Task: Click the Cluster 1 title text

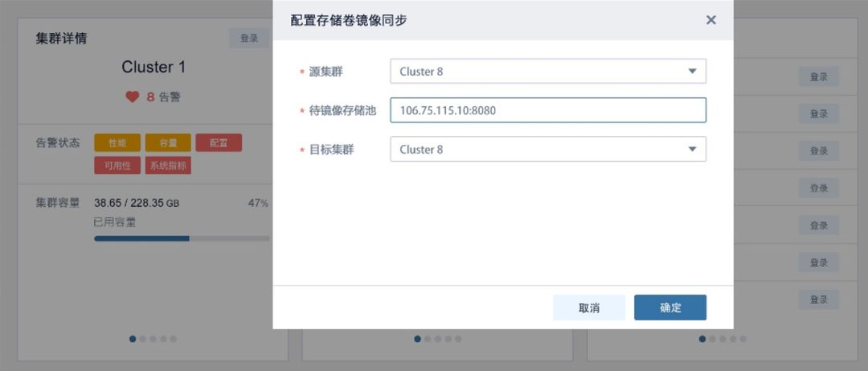Action: click(154, 67)
